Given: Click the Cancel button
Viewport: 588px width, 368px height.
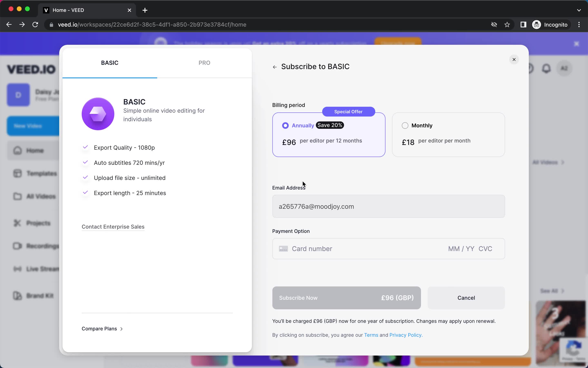Looking at the screenshot, I should point(466,298).
